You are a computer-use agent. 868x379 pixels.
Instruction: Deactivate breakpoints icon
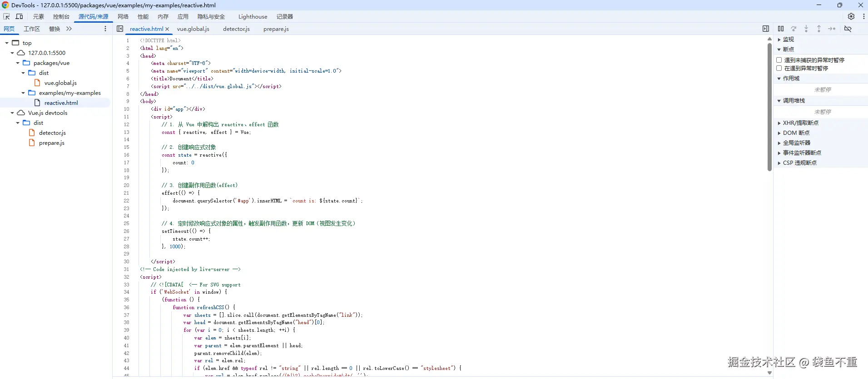pos(848,29)
